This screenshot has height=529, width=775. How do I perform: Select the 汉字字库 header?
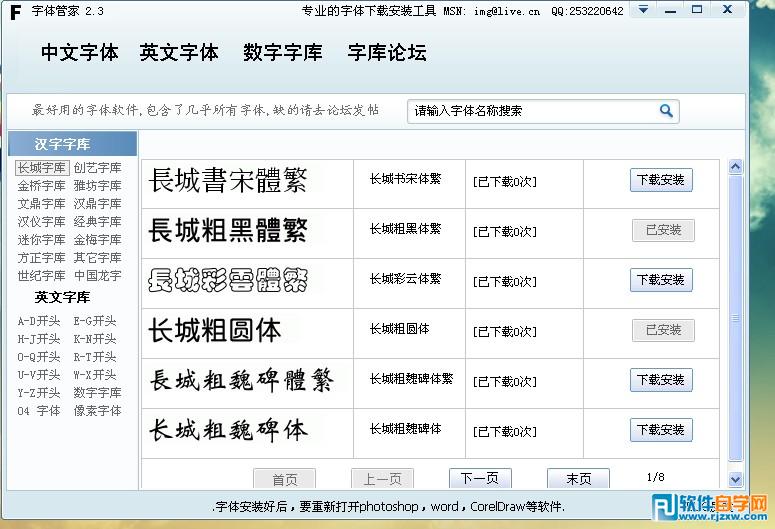[x=73, y=144]
